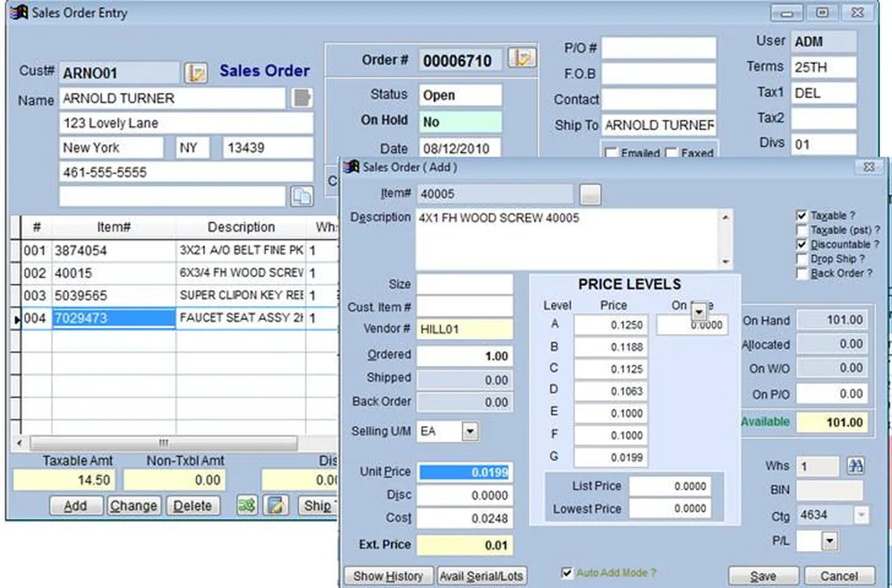Open the Item# lookup button beside 40005

(x=591, y=194)
